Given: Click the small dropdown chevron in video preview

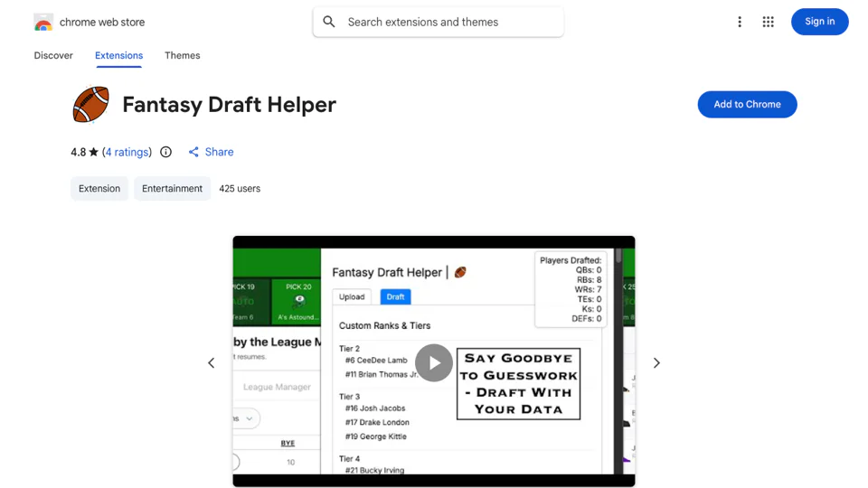Looking at the screenshot, I should 250,418.
